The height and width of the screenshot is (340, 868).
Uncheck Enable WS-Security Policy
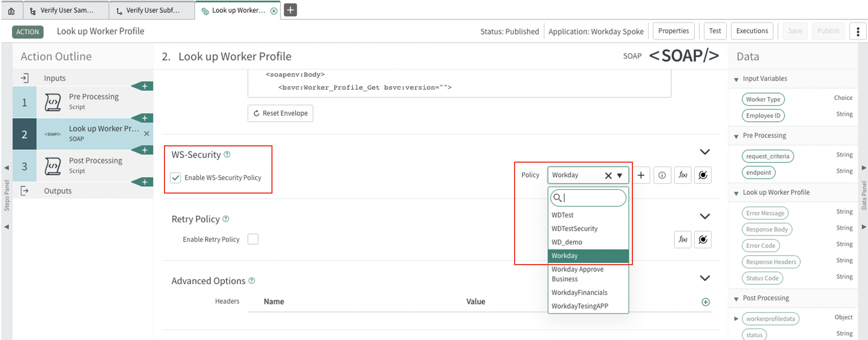point(175,178)
